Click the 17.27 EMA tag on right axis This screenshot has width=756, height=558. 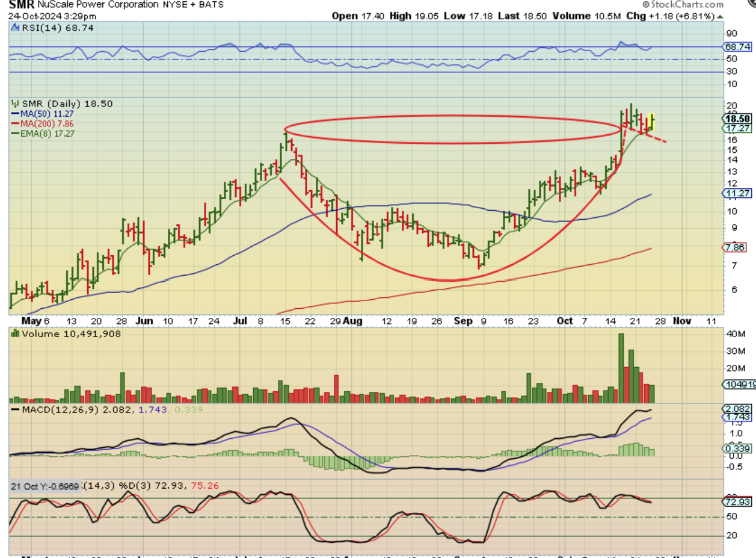point(738,128)
